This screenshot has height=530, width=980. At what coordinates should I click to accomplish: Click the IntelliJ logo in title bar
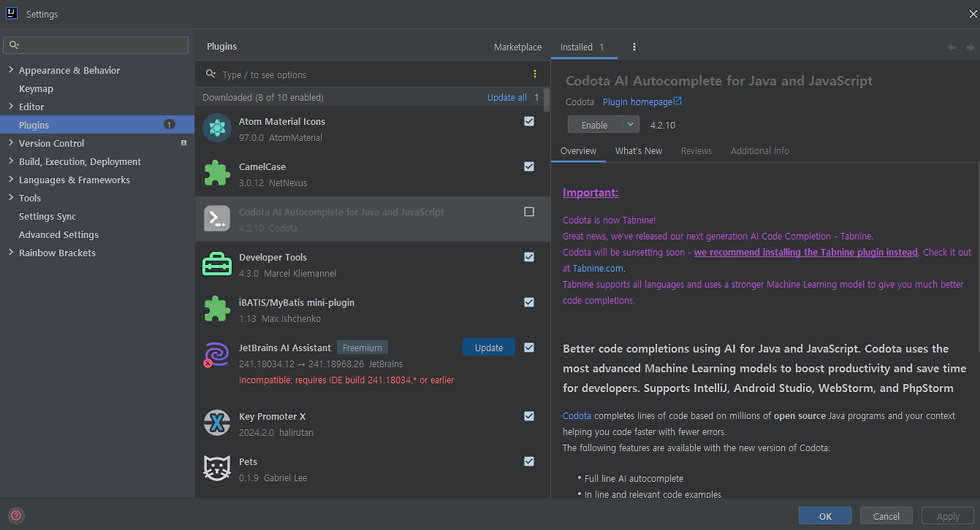pyautogui.click(x=13, y=14)
